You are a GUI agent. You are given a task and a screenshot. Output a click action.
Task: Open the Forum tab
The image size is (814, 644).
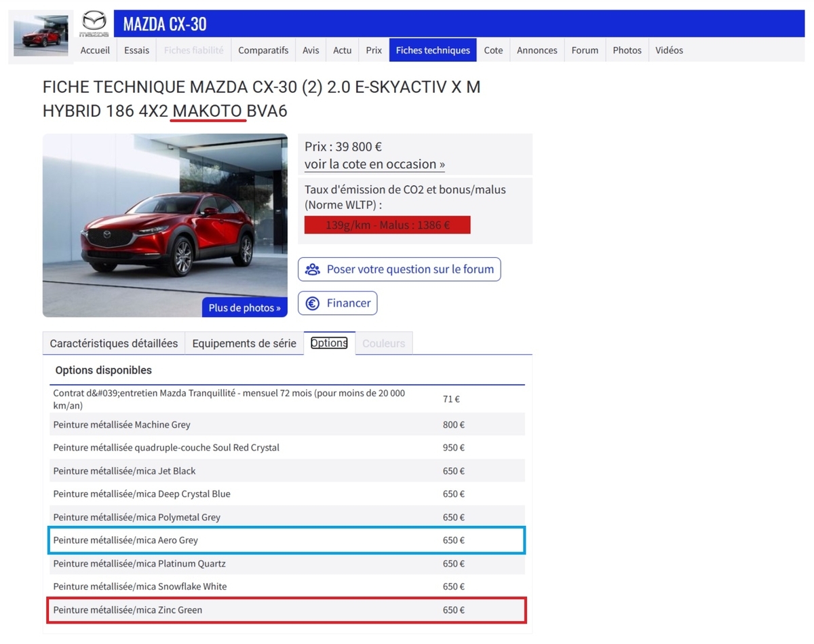(585, 50)
